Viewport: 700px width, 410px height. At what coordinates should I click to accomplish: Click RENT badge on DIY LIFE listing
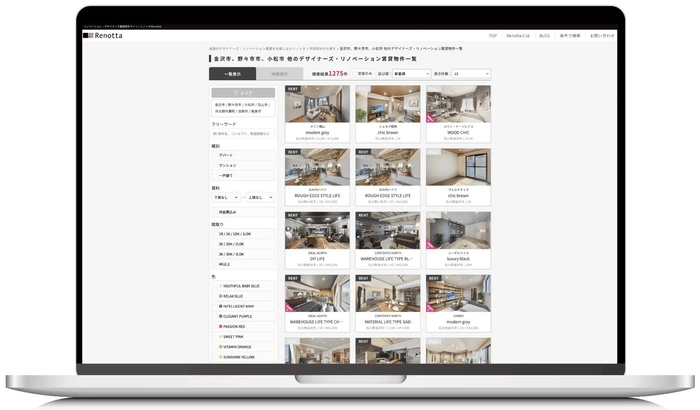coord(293,215)
